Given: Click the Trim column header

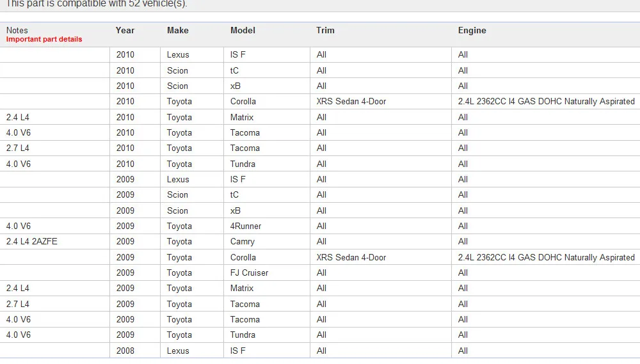Looking at the screenshot, I should tap(325, 31).
